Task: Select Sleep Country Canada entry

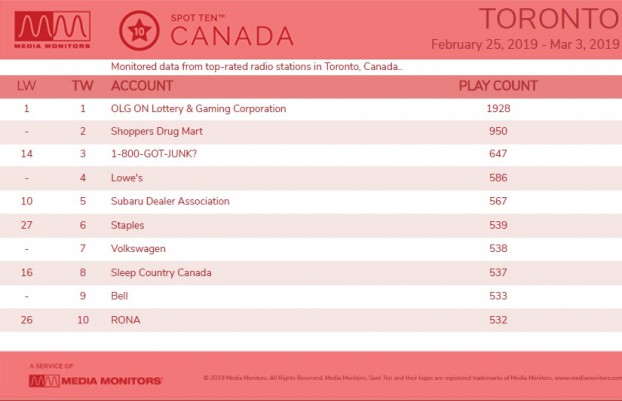Action: pyautogui.click(x=161, y=272)
